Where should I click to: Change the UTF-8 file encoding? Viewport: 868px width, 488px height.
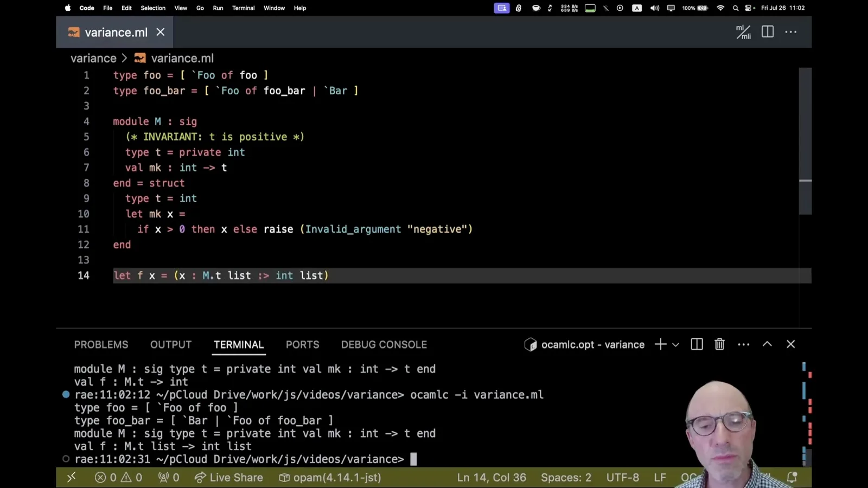pos(622,477)
